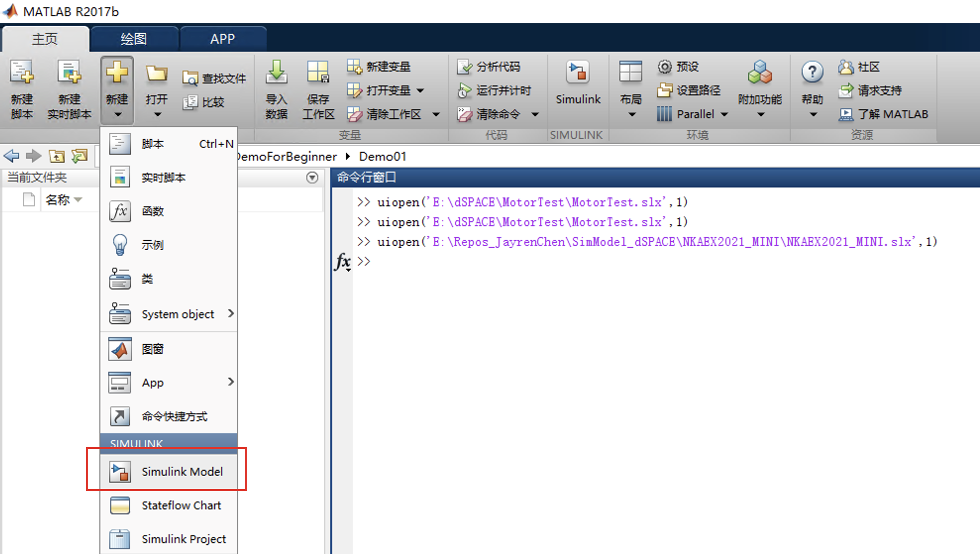
Task: Open the 帮助 dropdown arrow
Action: (x=813, y=114)
